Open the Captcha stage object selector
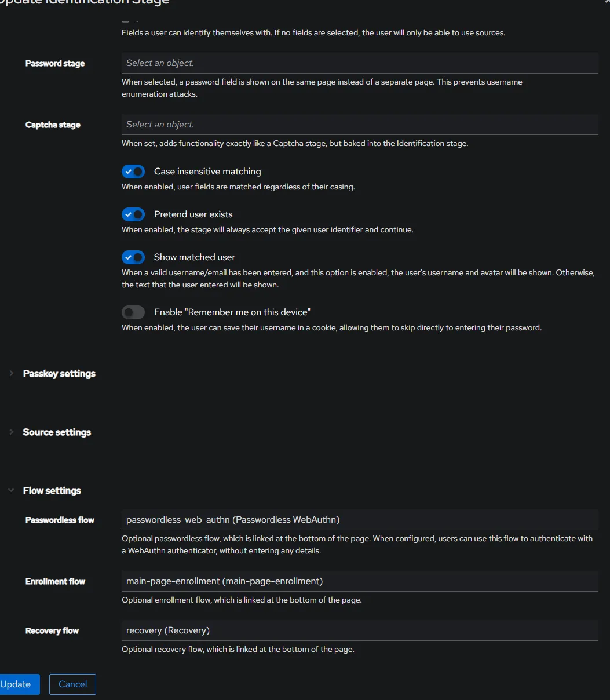 (359, 125)
